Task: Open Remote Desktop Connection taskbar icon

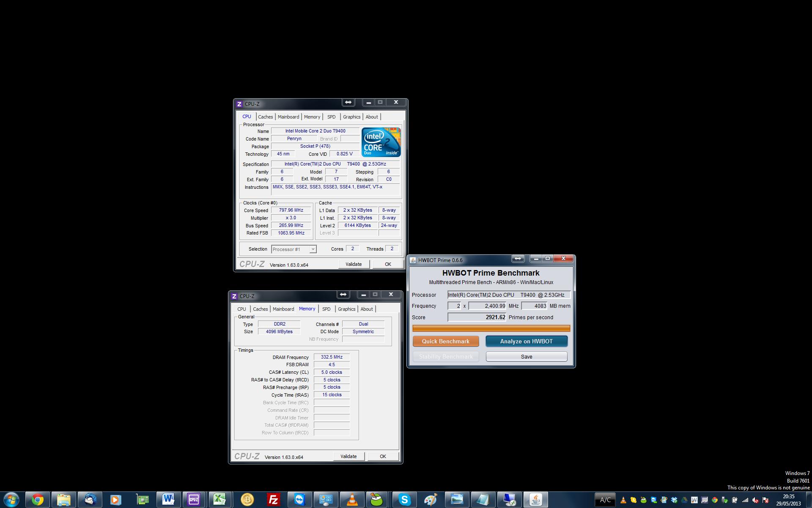Action: 509,500
